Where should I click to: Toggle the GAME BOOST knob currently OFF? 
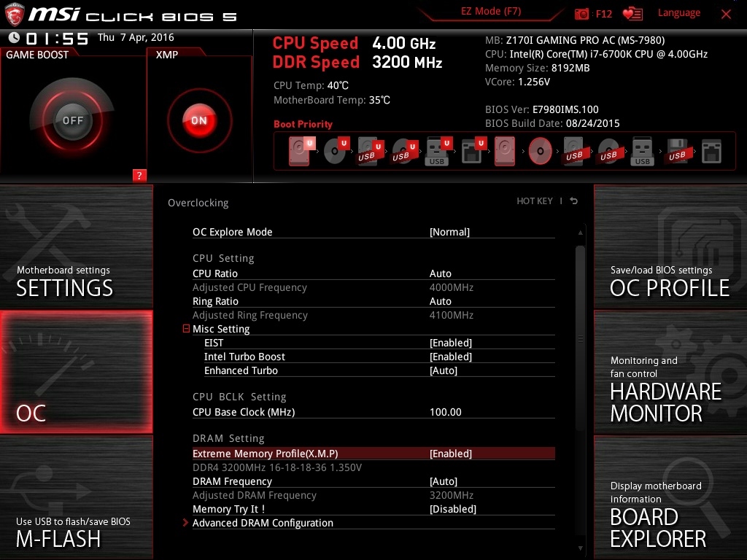[72, 120]
